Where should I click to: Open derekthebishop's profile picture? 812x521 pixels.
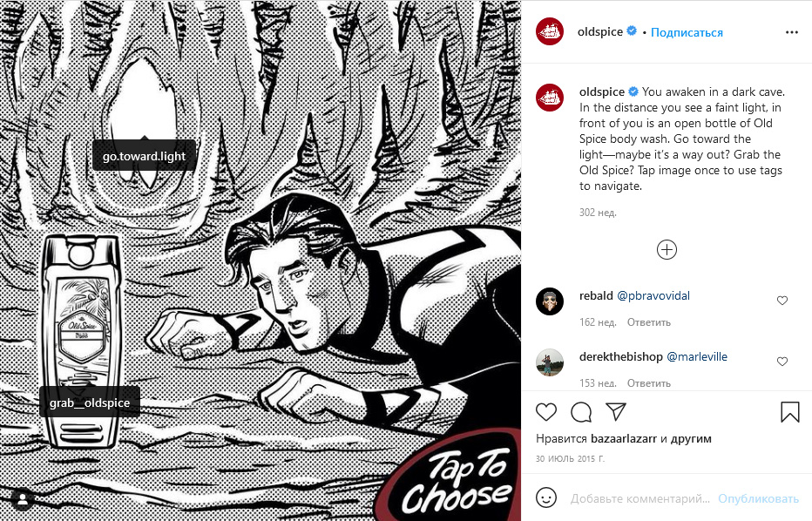click(550, 362)
